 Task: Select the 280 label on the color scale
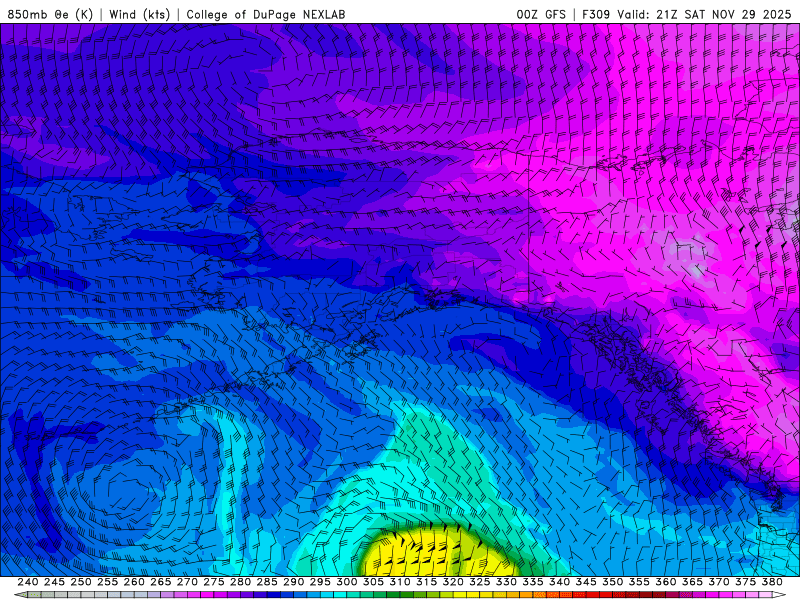point(240,582)
